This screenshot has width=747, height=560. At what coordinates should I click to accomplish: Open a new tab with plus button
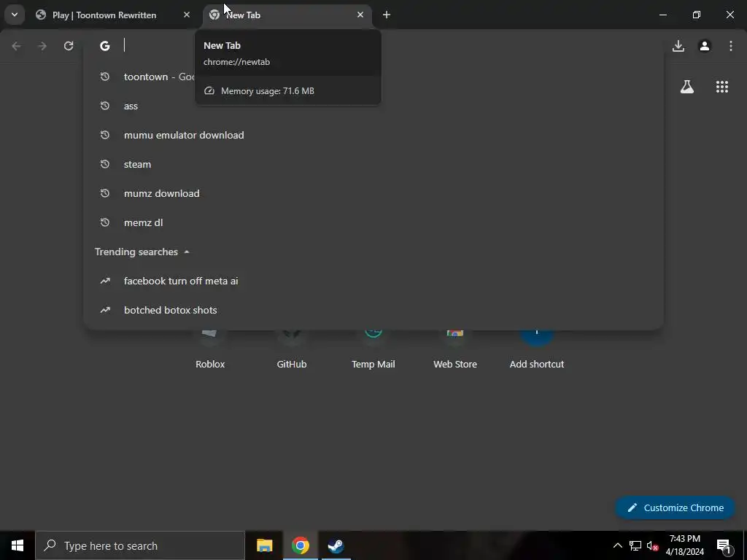[387, 15]
